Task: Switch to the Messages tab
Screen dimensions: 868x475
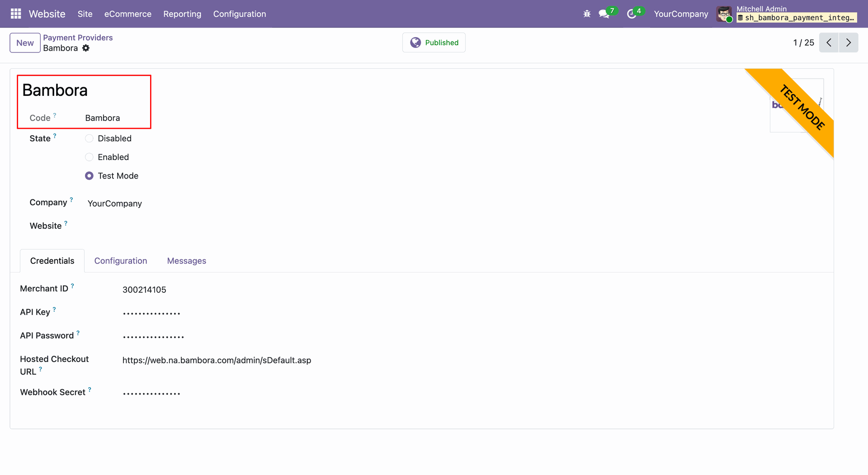Action: (187, 261)
